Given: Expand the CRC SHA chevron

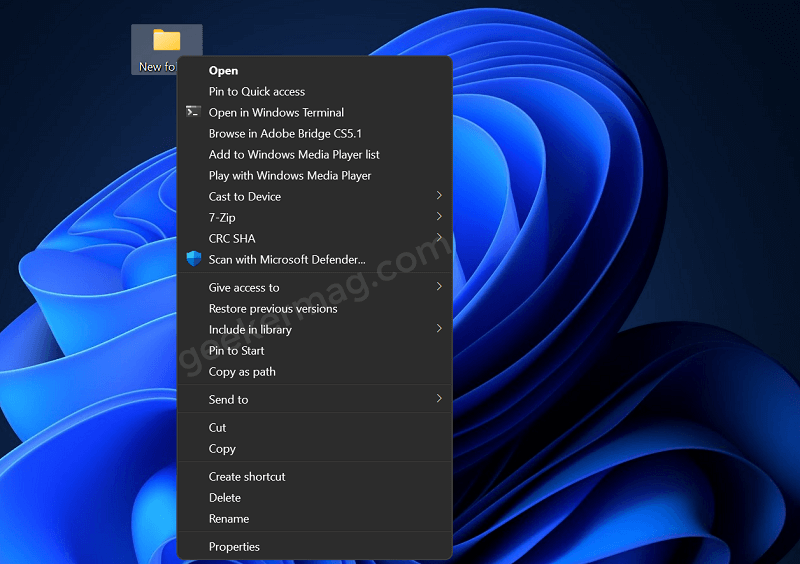Looking at the screenshot, I should [x=439, y=237].
